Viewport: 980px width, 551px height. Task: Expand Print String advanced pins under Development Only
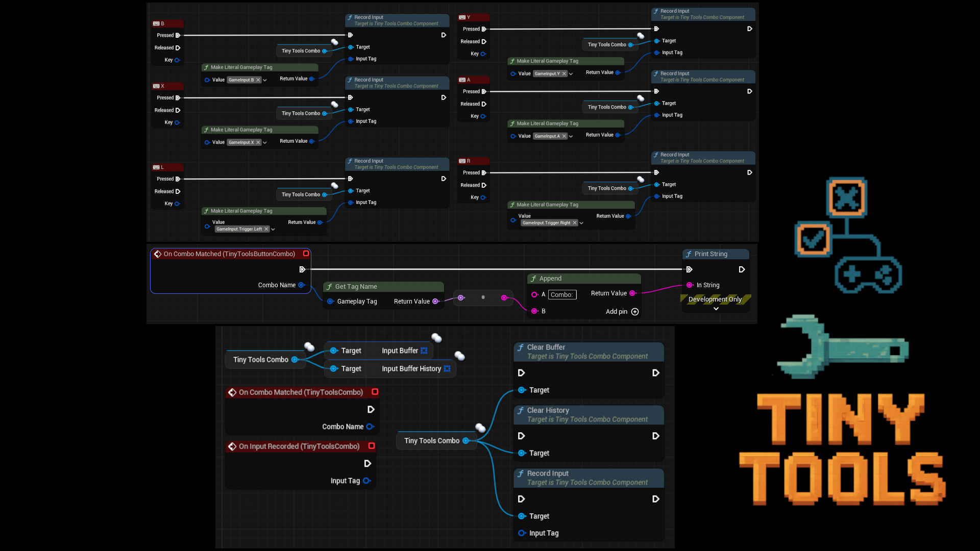(x=716, y=309)
